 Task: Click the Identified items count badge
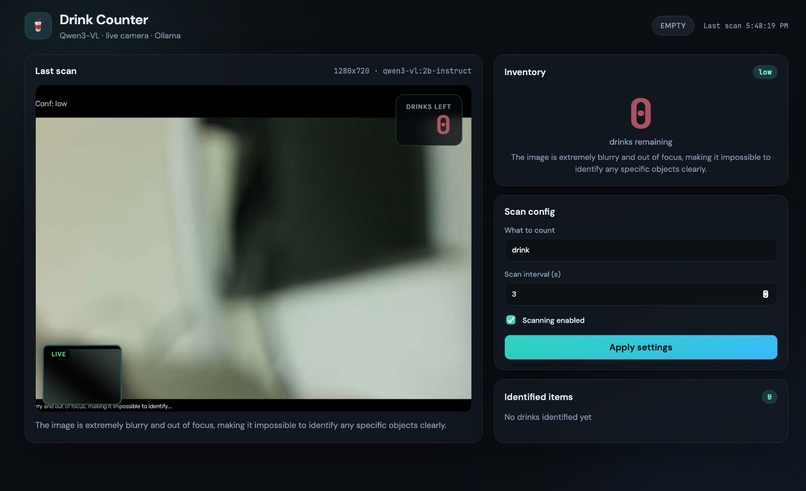769,397
